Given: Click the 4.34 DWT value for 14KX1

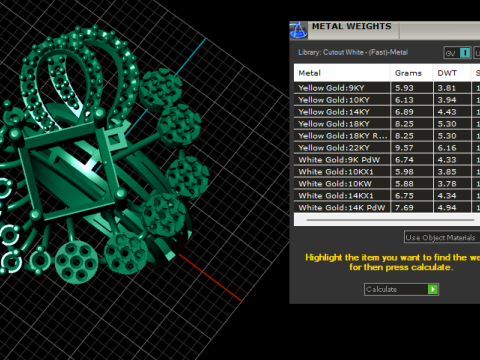Looking at the screenshot, I should point(447,196).
